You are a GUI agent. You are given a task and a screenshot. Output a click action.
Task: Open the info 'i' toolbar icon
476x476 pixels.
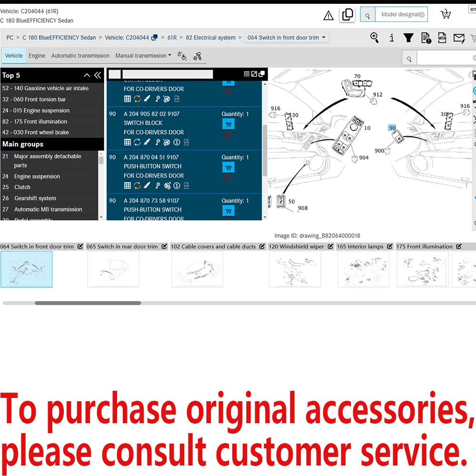[x=392, y=38]
